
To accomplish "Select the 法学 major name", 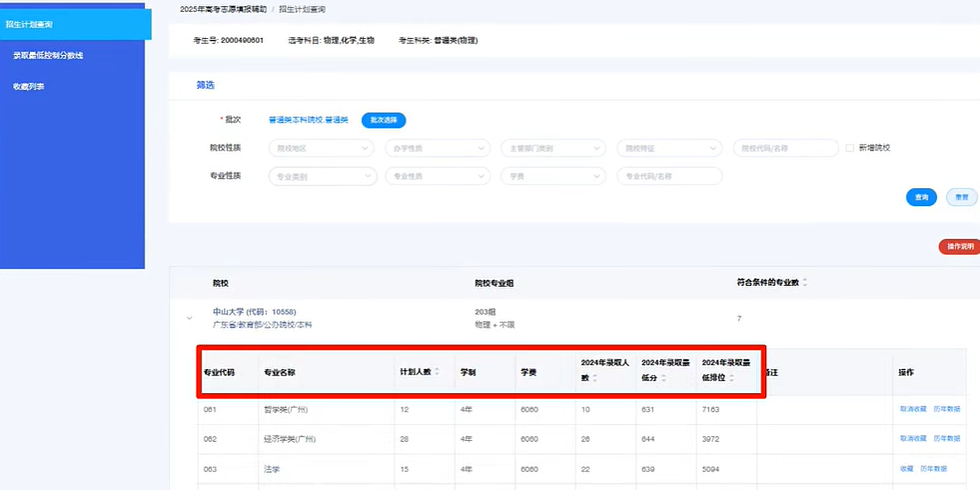I will coord(272,469).
